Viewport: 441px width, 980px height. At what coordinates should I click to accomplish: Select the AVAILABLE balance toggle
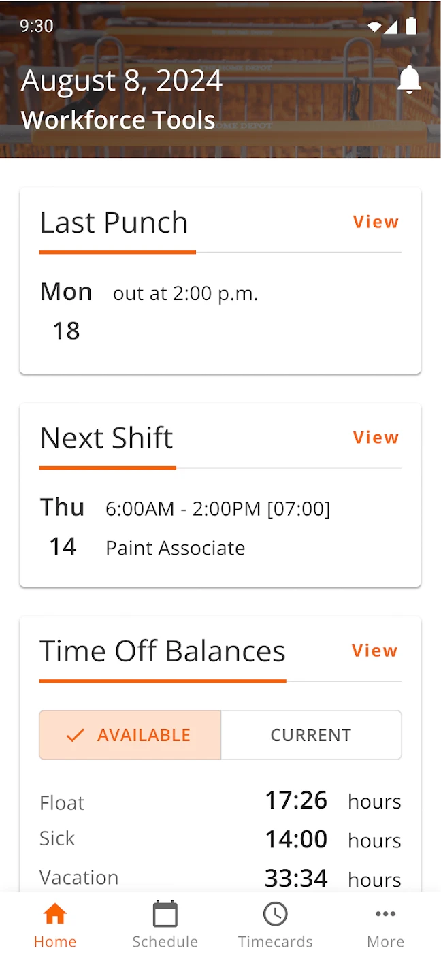(130, 735)
